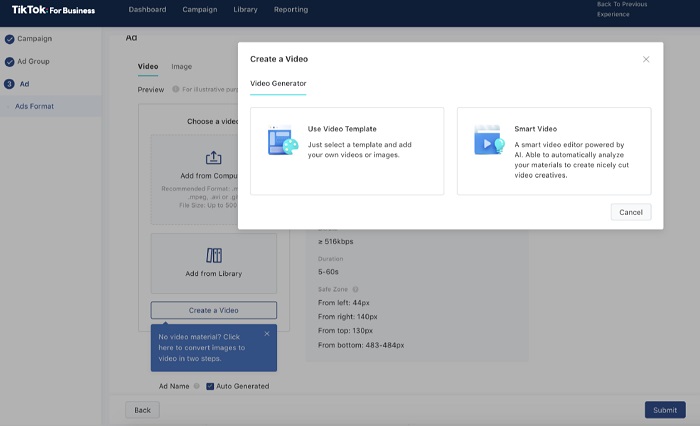This screenshot has width=700, height=426.
Task: Click the Submit button
Action: pos(665,410)
